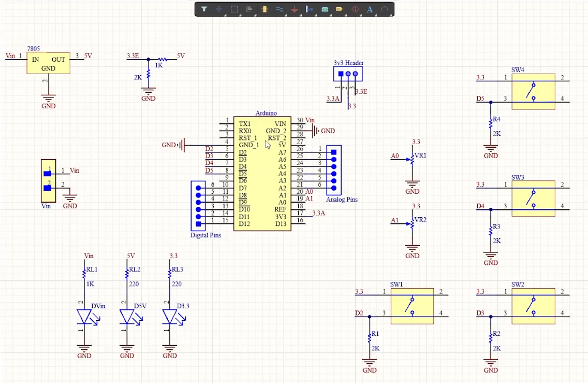
Task: Click the 7805 voltage regulator symbol
Action: 48,63
